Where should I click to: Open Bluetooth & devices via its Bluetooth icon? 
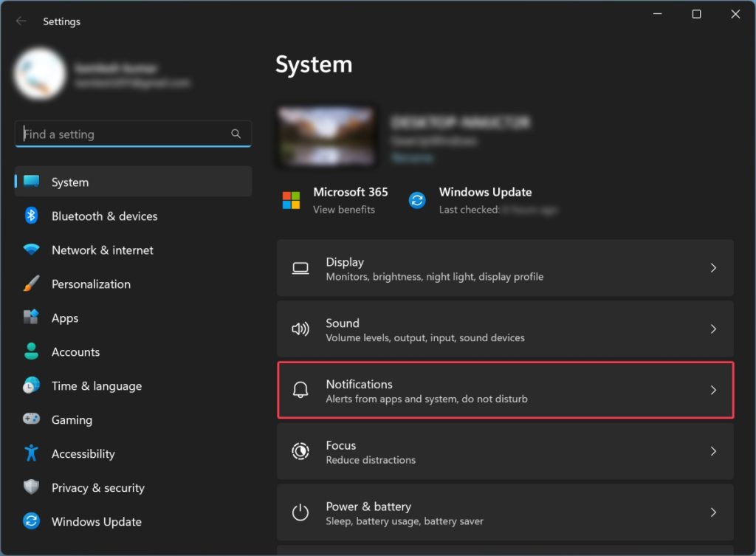coord(33,216)
